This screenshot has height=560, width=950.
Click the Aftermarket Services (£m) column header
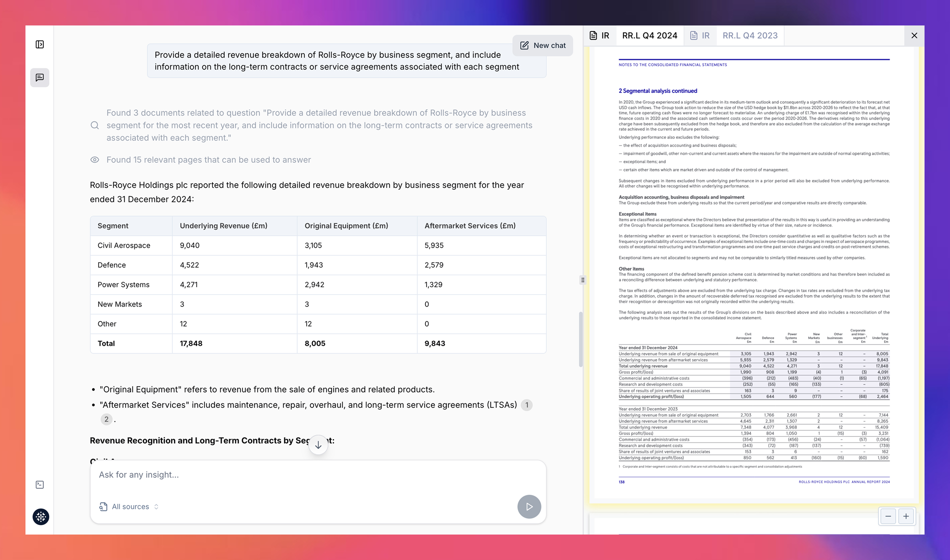coord(481,226)
